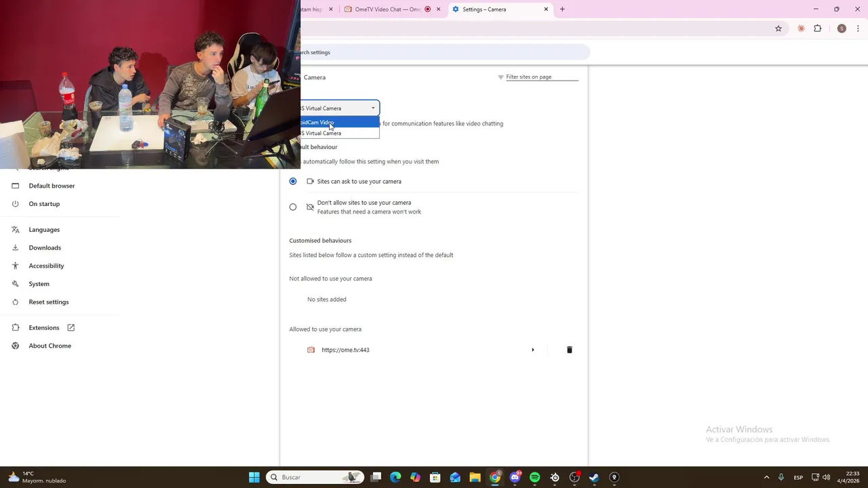868x488 pixels.
Task: Switch to the Settings – Camera tab
Action: [500, 9]
